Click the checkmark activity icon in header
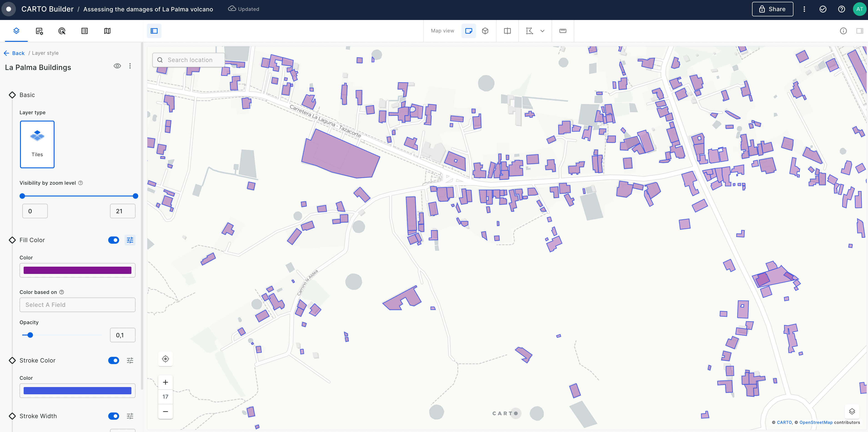The image size is (868, 432). tap(823, 9)
